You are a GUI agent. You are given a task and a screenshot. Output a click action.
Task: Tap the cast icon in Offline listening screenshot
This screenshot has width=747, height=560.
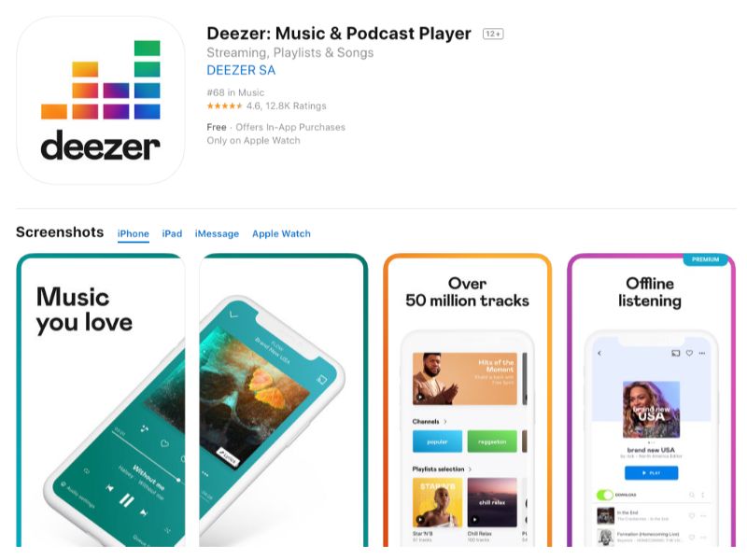click(x=675, y=353)
